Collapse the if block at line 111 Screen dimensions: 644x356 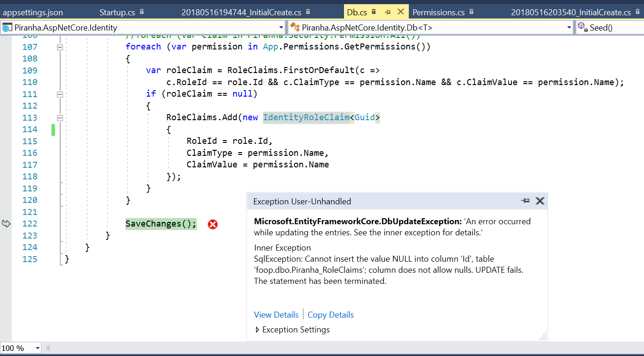coord(60,94)
